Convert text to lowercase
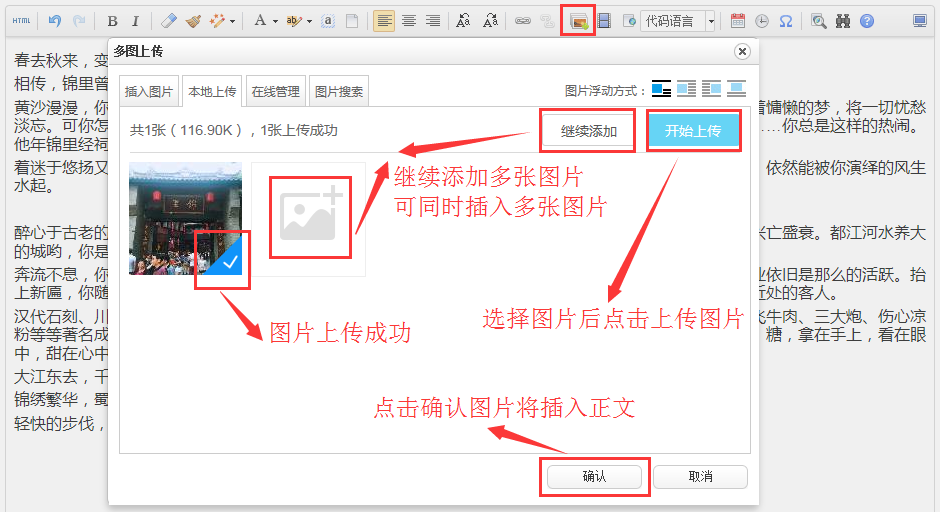The height and width of the screenshot is (512, 940). [490, 21]
